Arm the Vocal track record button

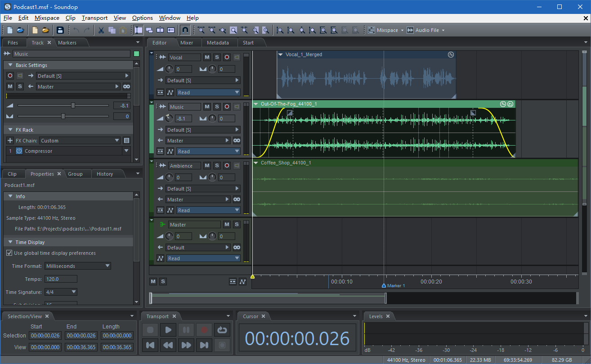pyautogui.click(x=227, y=57)
